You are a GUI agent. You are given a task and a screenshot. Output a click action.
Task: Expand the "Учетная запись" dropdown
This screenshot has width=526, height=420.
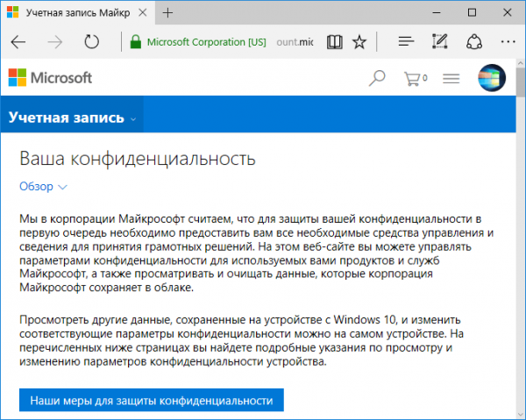[x=72, y=118]
